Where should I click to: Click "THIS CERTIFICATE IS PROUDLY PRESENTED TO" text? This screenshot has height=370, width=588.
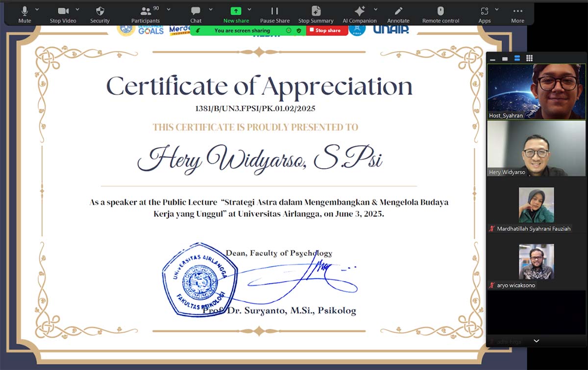click(255, 127)
